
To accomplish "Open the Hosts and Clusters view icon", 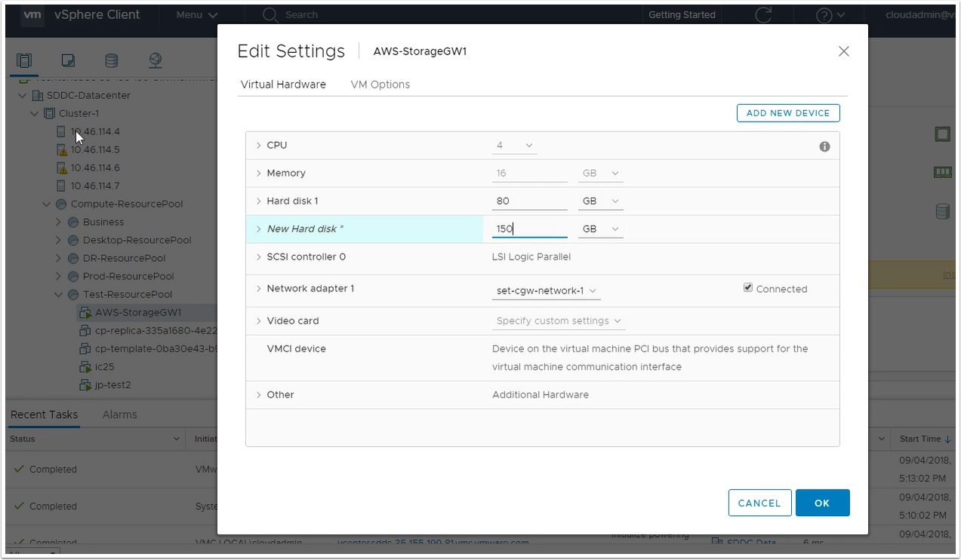I will coord(24,60).
